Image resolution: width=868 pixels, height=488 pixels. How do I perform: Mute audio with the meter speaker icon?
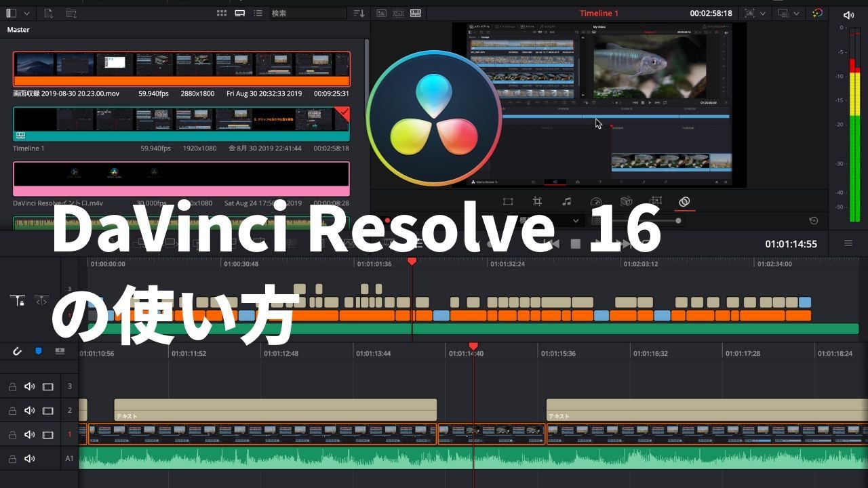[x=848, y=15]
